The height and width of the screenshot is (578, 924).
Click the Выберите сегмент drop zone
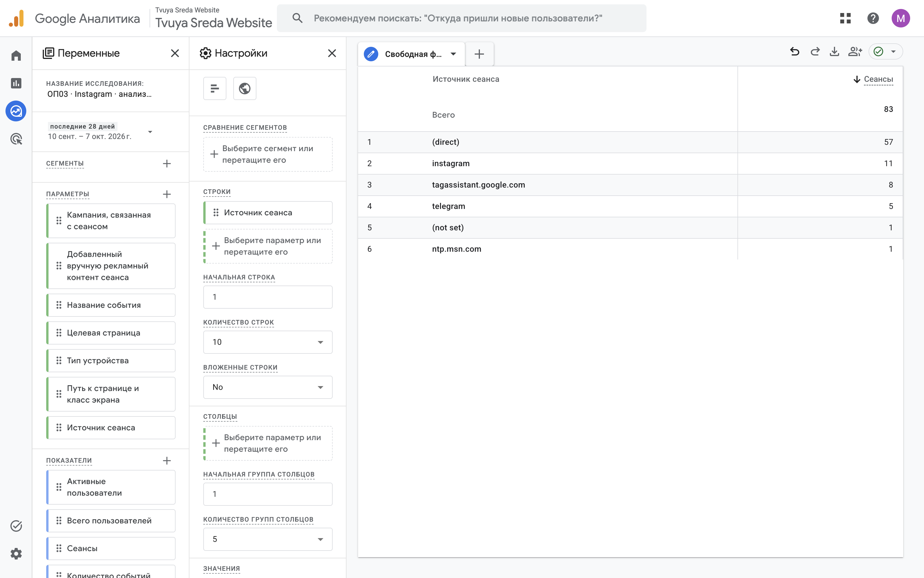point(268,154)
